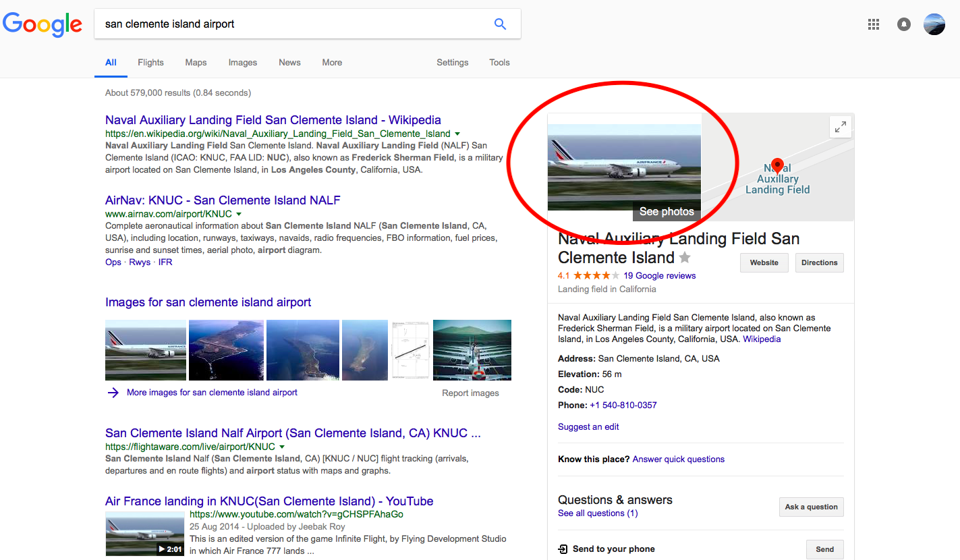Open the aerial island coastline image thumbnail
960x560 pixels.
[x=227, y=350]
